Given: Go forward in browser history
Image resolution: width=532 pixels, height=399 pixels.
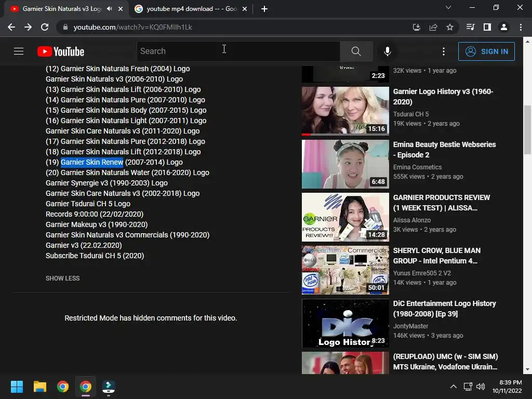Looking at the screenshot, I should pyautogui.click(x=28, y=27).
